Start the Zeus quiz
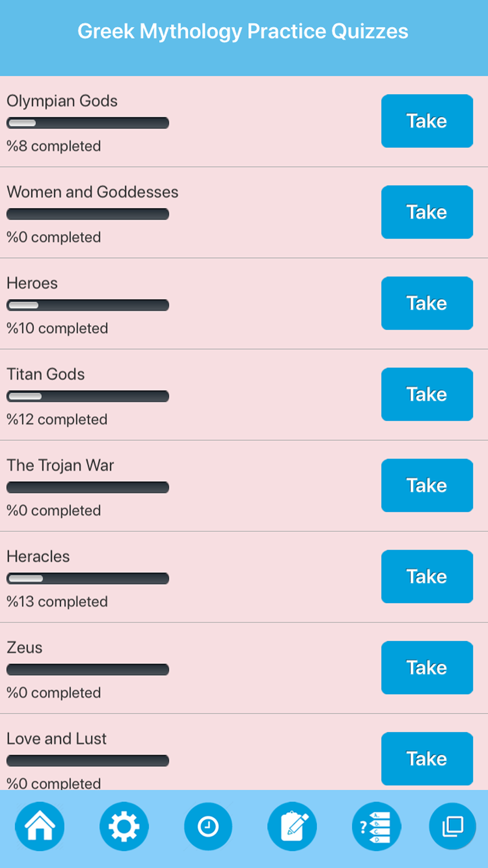Screen dimensions: 488x868 pyautogui.click(x=427, y=667)
